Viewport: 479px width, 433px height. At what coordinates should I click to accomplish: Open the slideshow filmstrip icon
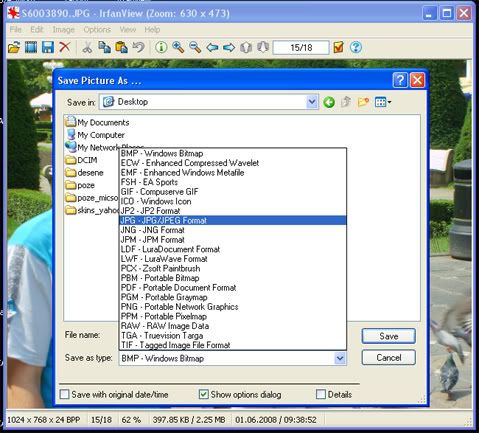click(31, 47)
